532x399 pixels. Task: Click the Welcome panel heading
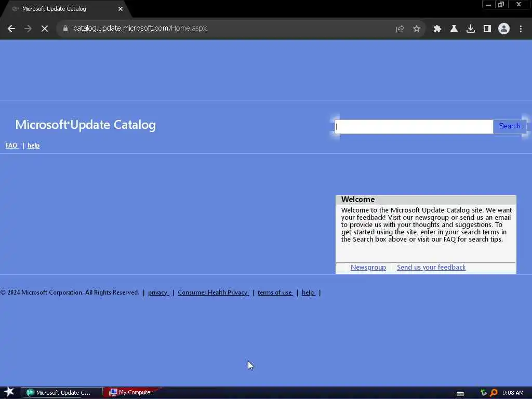pos(358,199)
